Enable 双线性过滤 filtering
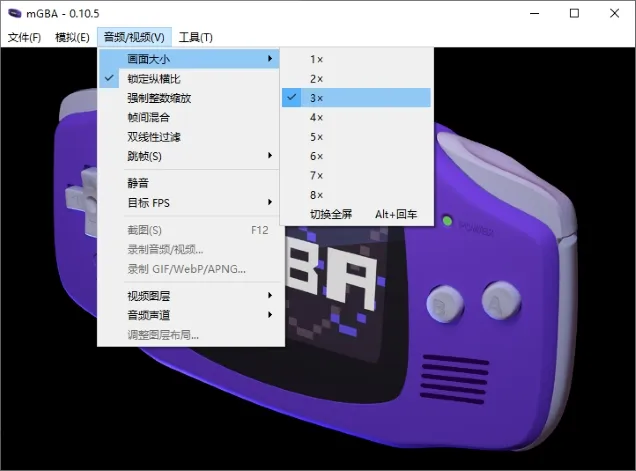The image size is (636, 471). click(153, 136)
